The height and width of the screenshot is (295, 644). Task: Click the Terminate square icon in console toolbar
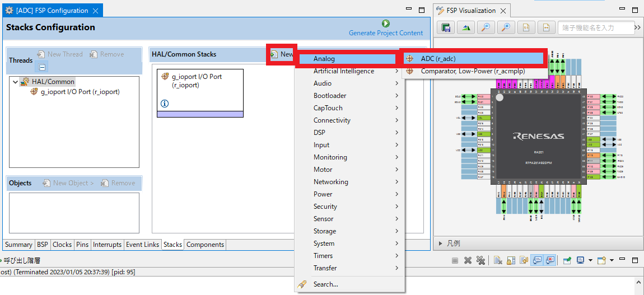[455, 260]
